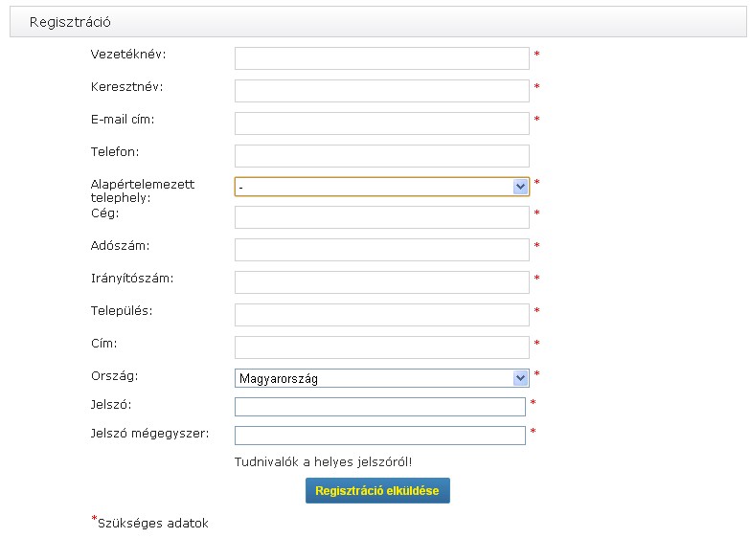Click the Vezetéknév input field
The height and width of the screenshot is (560, 750).
click(381, 58)
